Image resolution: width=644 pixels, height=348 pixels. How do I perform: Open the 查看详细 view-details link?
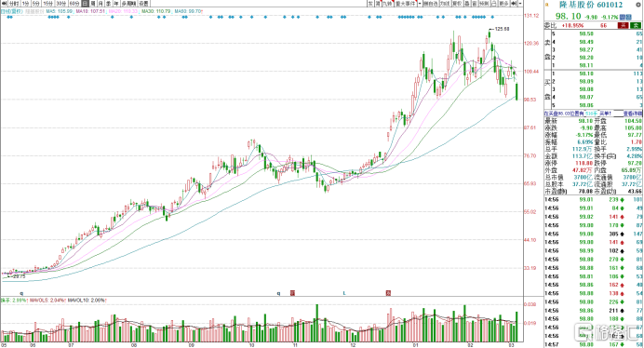(x=633, y=114)
